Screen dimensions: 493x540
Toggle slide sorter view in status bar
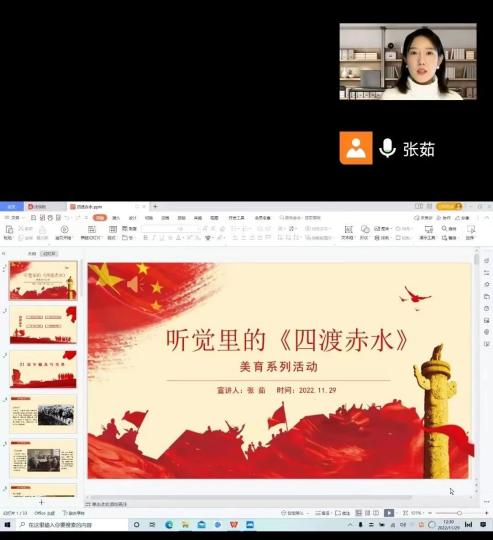(x=367, y=513)
